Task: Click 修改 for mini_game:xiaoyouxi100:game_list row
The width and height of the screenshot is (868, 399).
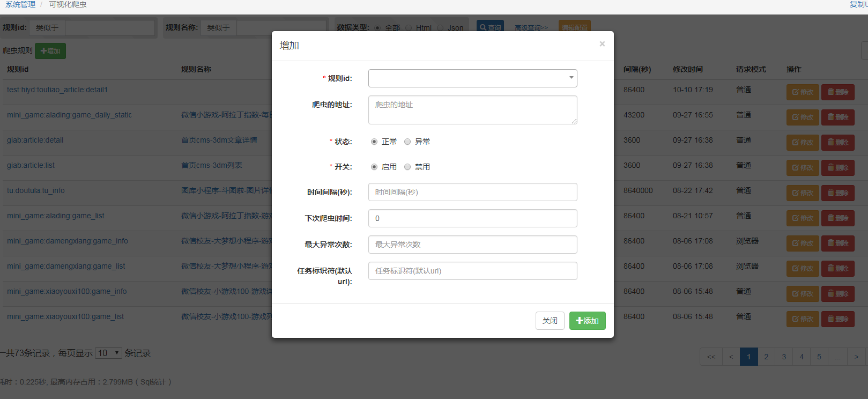Action: 803,319
